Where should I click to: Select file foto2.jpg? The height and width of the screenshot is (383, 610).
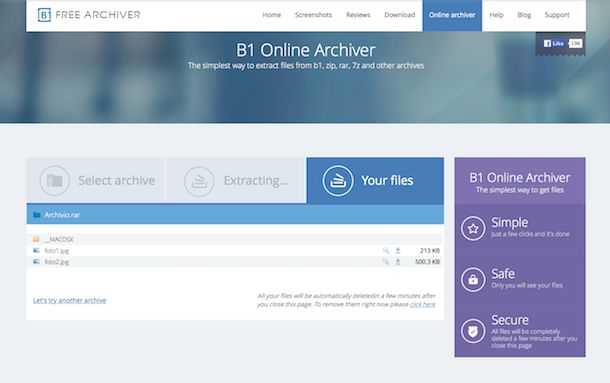coord(56,262)
